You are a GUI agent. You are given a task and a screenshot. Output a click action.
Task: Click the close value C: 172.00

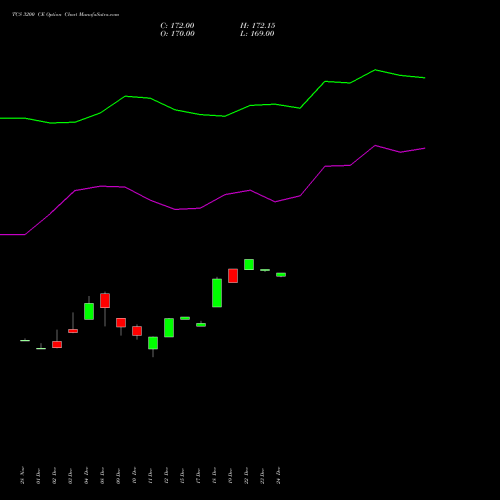(x=177, y=26)
